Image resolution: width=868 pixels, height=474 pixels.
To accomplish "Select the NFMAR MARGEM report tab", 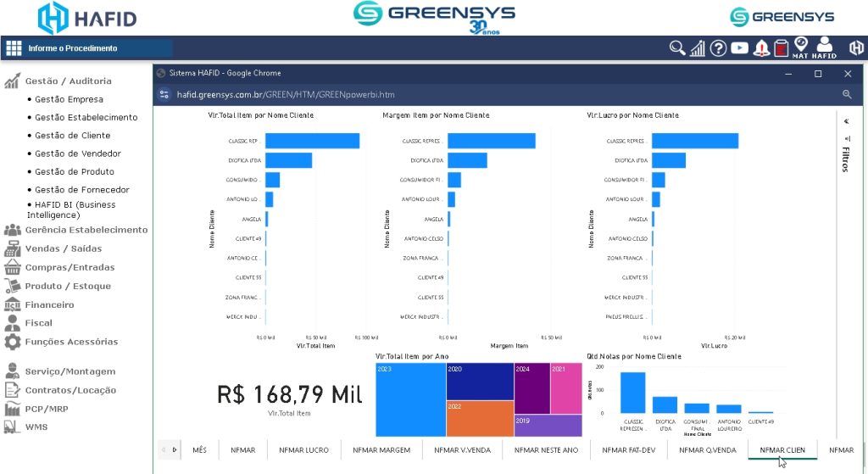I will [381, 450].
